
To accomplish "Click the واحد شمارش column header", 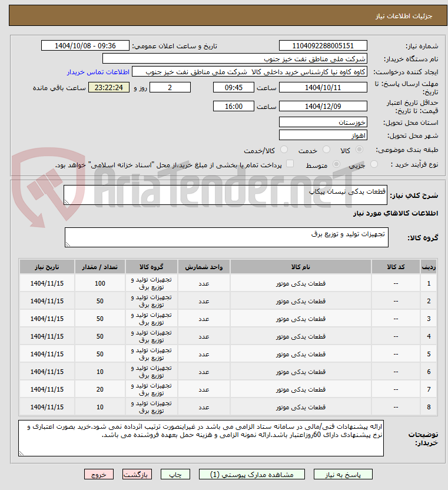I will pyautogui.click(x=204, y=267).
